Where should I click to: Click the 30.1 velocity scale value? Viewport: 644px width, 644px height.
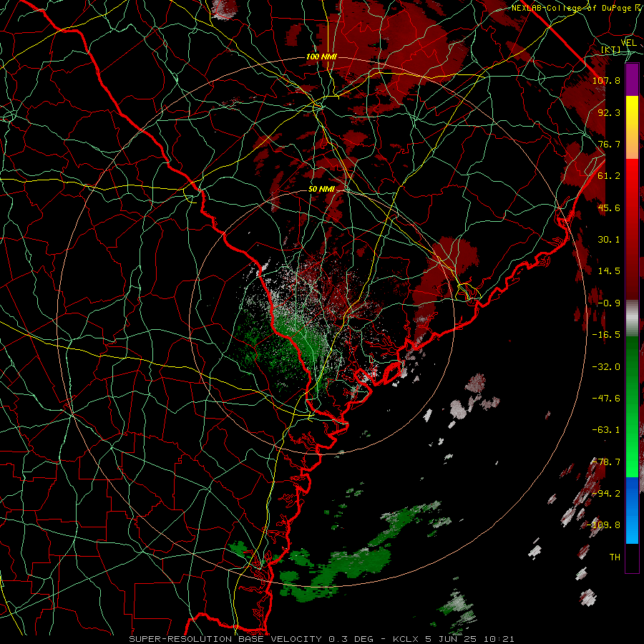click(x=609, y=240)
